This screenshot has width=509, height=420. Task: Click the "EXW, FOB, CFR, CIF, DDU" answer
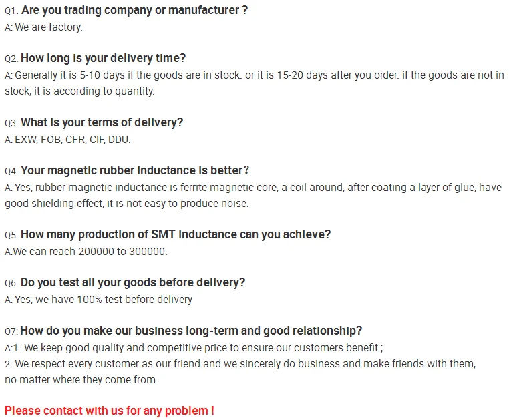pos(72,140)
